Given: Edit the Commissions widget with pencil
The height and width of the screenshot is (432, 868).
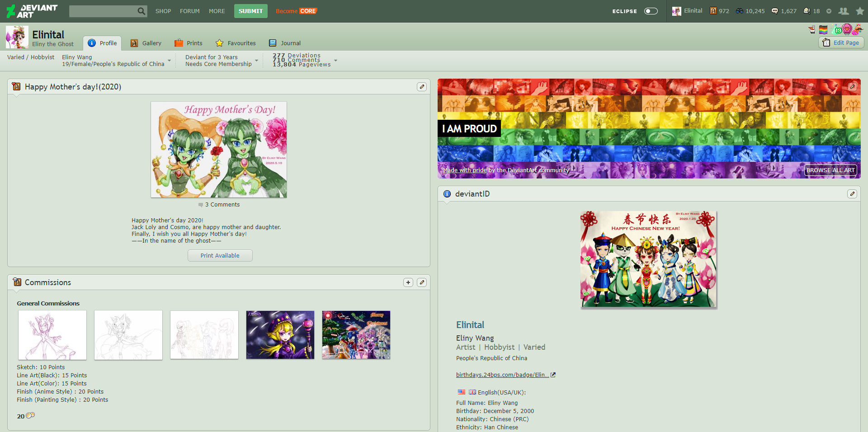Looking at the screenshot, I should point(422,282).
